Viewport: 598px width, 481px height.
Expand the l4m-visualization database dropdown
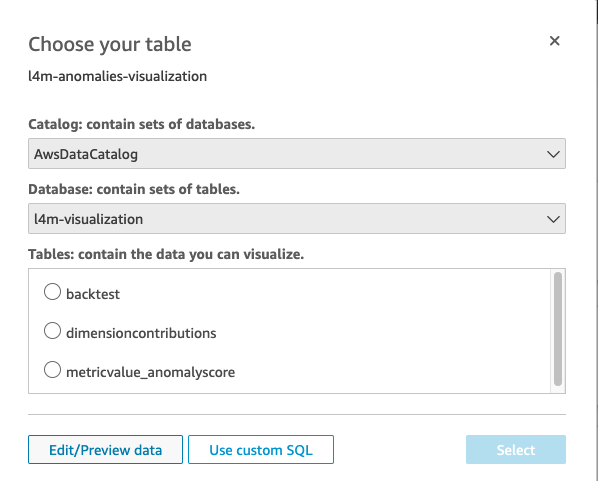297,219
